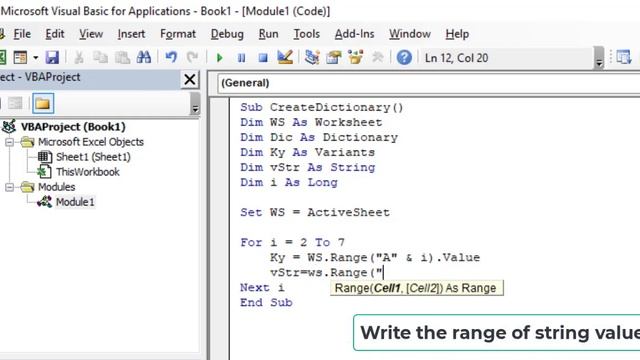The image size is (640, 360).
Task: Open the View menu
Action: click(91, 34)
